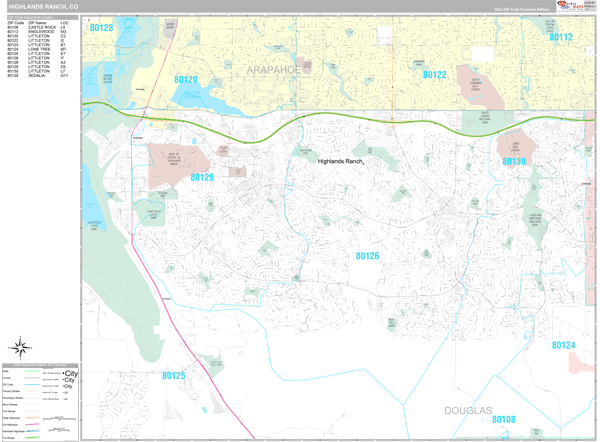The width and height of the screenshot is (600, 442).
Task: Click the US Highways legend pink line
Action: pyautogui.click(x=32, y=424)
